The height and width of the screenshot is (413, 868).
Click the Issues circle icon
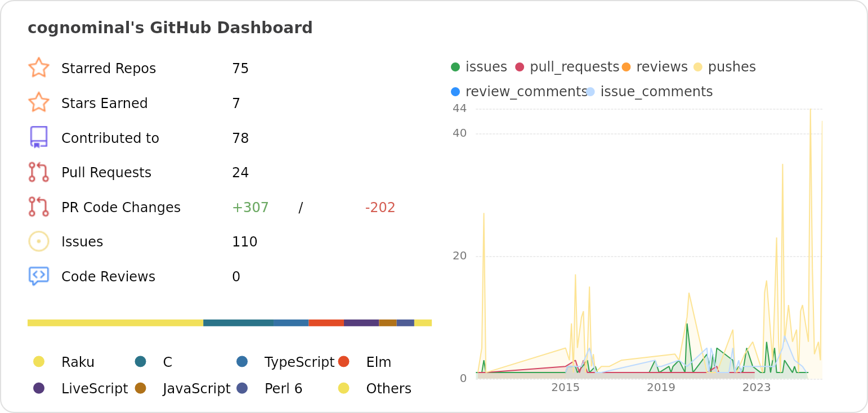pyautogui.click(x=39, y=241)
